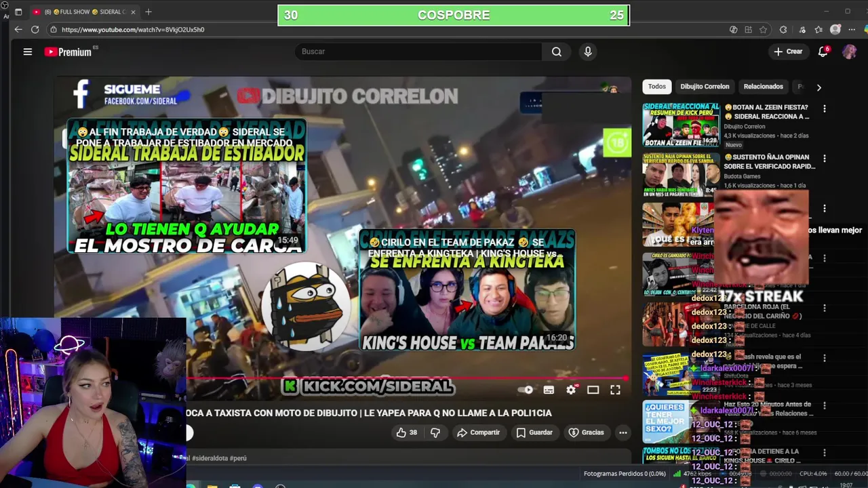Screen dimensions: 868x488
Task: Open SIDERAL TRABAJA DE ESTIBADOR end-screen video
Action: (186, 186)
